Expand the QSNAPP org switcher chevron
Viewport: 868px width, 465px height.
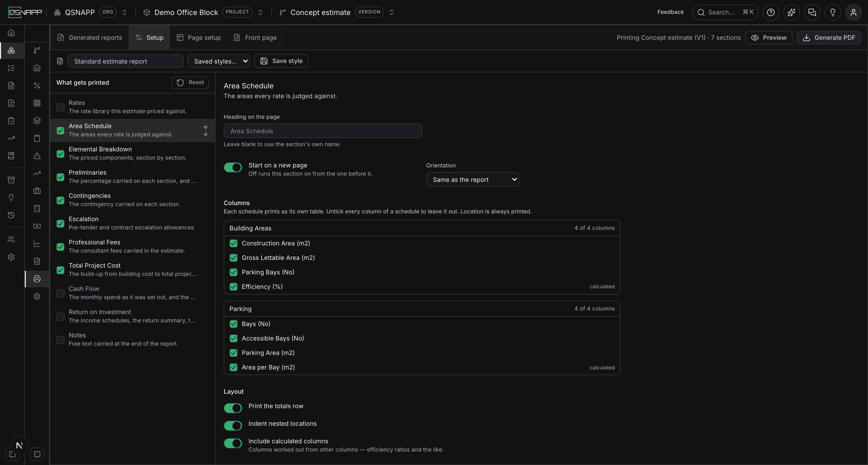click(124, 12)
